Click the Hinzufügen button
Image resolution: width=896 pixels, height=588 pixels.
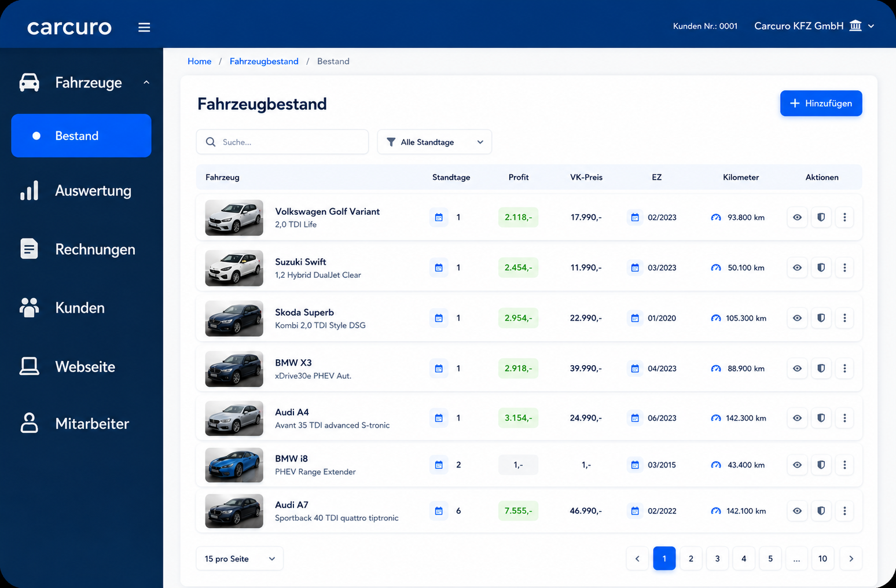click(821, 103)
